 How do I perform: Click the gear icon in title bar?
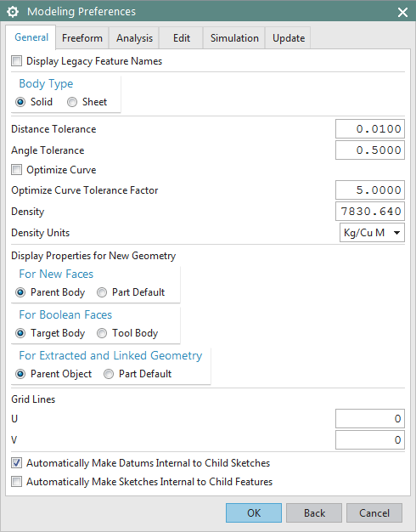13,12
